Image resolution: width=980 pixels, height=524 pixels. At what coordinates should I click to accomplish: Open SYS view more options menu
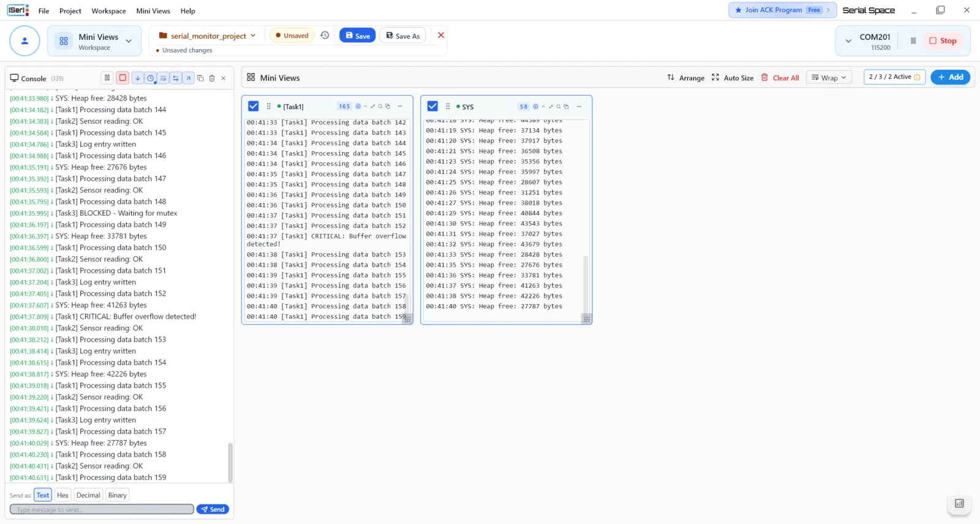coord(579,107)
